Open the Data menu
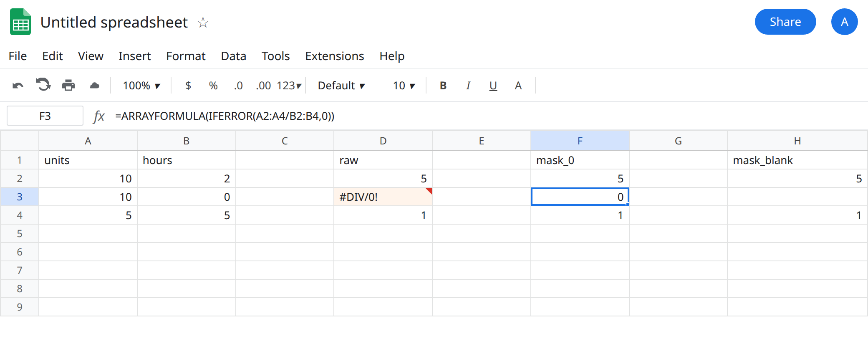868x359 pixels. [x=234, y=56]
